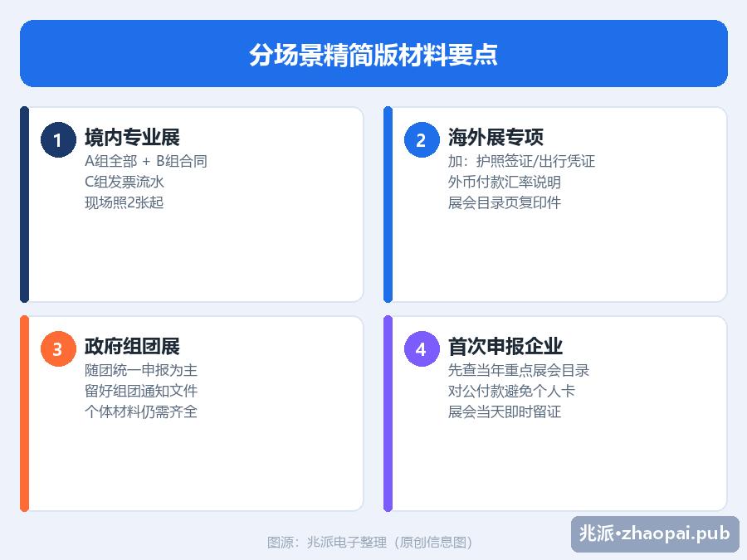Viewport: 747px width, 560px height.
Task: Click the line 外币付款汇率说明
Action: [504, 182]
